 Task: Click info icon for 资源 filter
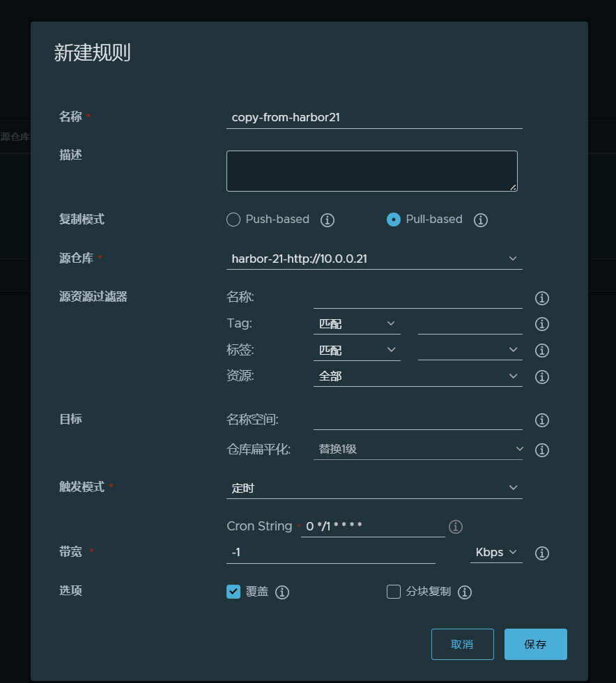[x=542, y=377]
